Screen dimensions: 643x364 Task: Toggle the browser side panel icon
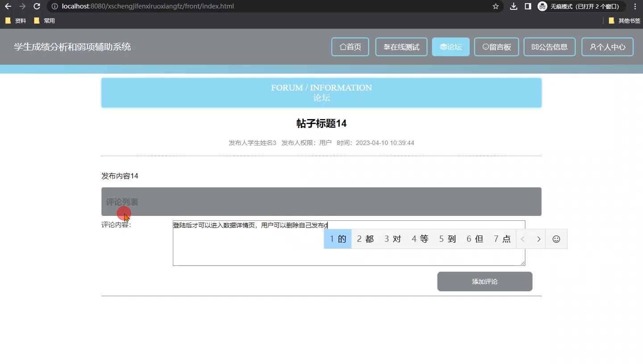coord(528,6)
